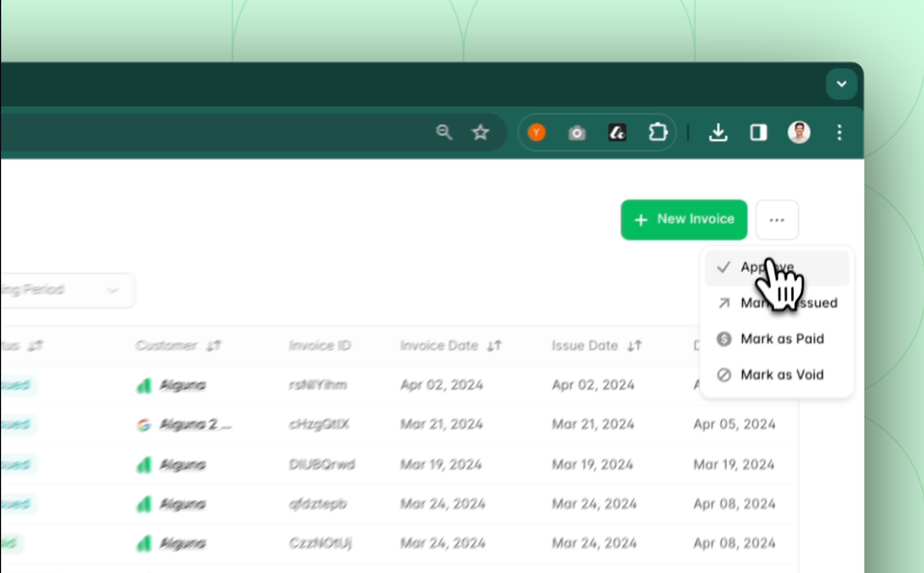Click invoice date Apr 02, 2024

click(x=442, y=385)
